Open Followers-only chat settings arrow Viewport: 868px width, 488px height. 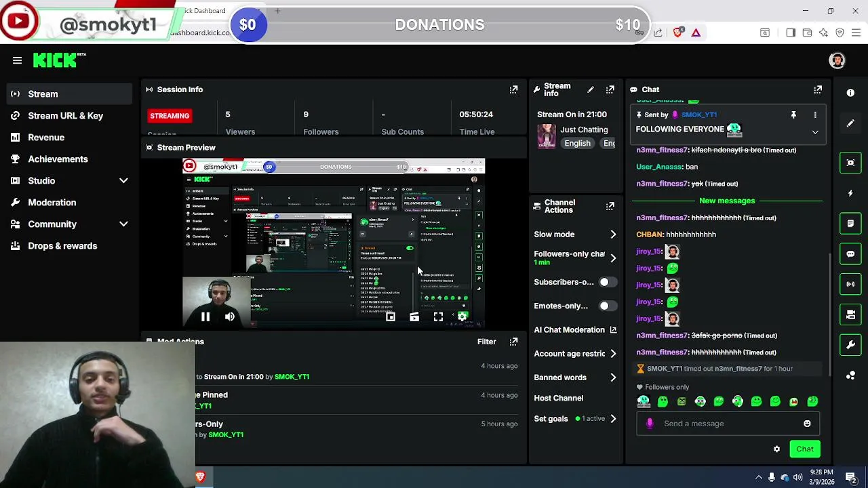[613, 258]
